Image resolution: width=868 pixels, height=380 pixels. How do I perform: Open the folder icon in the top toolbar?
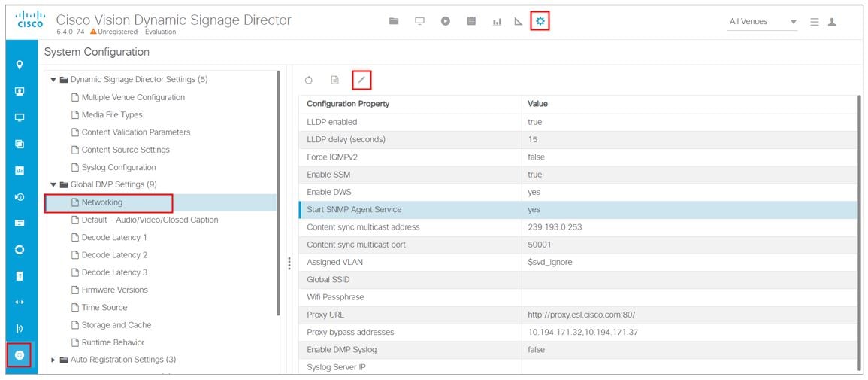click(394, 21)
